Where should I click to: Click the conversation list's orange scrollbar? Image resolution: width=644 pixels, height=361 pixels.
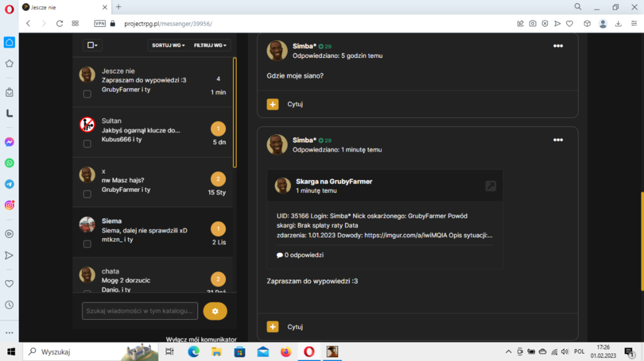(x=234, y=113)
